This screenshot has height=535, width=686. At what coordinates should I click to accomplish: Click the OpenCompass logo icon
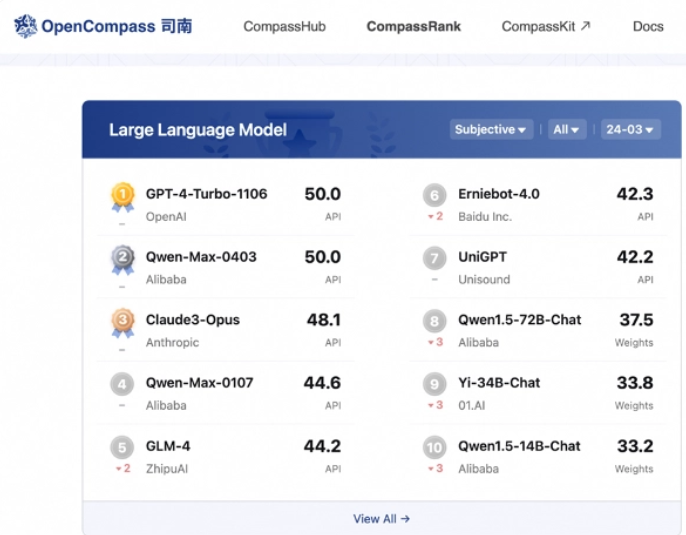26,26
